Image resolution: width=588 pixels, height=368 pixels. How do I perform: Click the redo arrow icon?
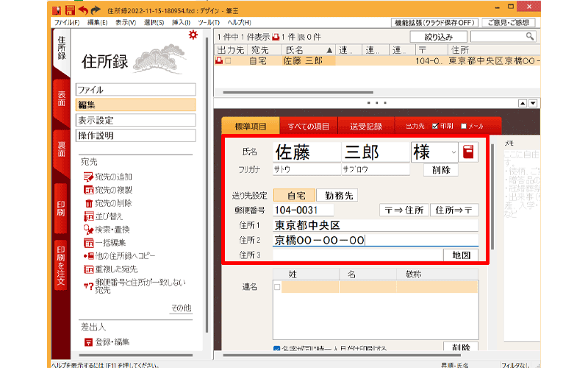pyautogui.click(x=96, y=10)
